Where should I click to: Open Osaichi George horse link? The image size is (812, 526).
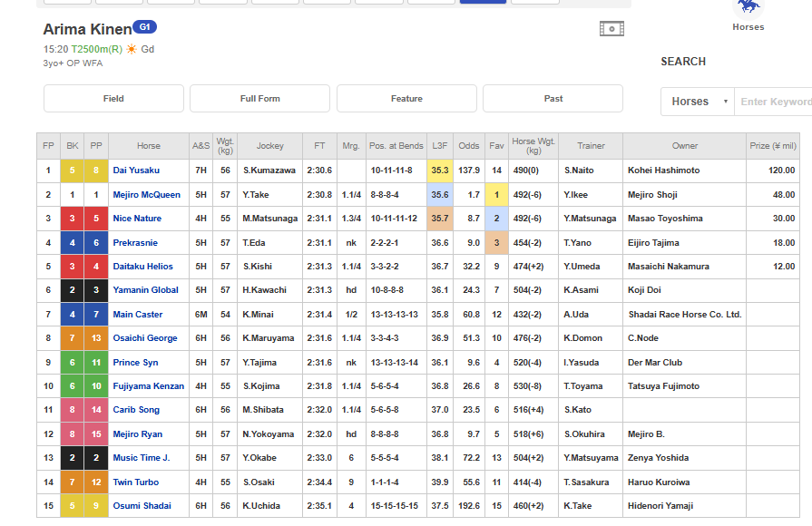tap(145, 338)
